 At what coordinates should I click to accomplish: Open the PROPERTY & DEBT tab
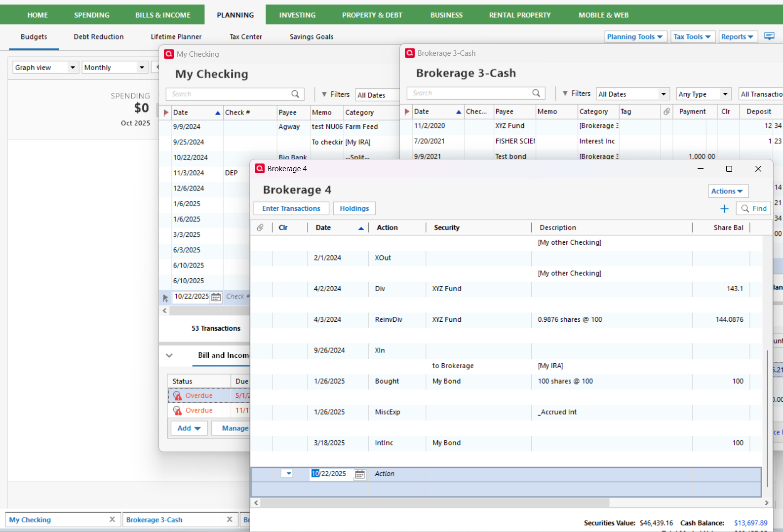click(x=372, y=15)
